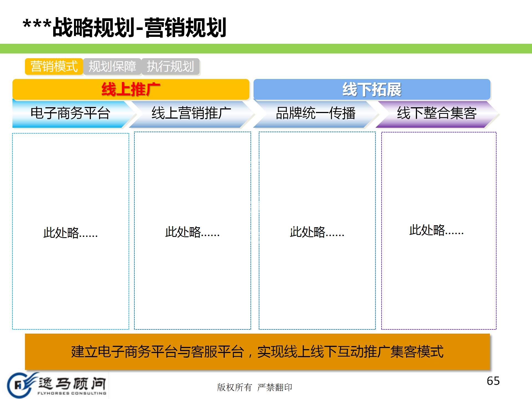Open the 执行规划 tab
Image resolution: width=532 pixels, height=399 pixels.
(170, 66)
